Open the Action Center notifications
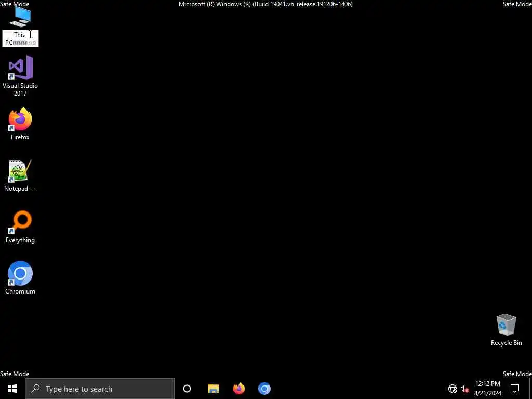The image size is (532, 399). 515,389
